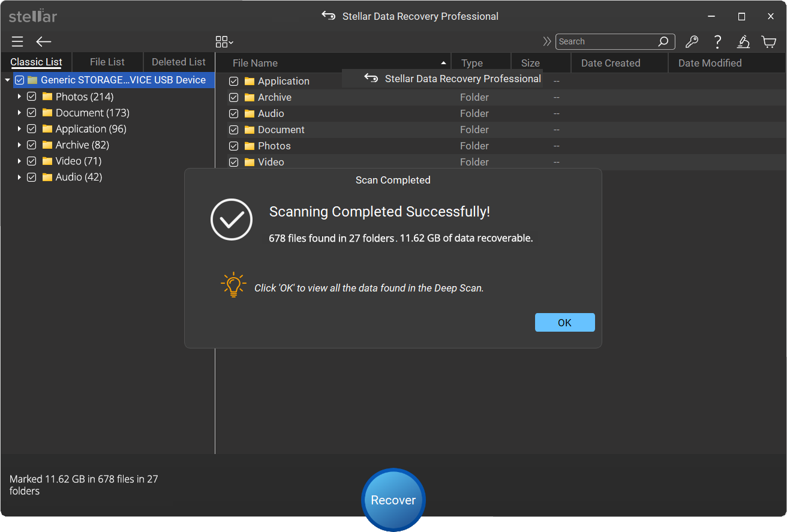Uncheck the Application (96) tree checkbox

point(32,129)
